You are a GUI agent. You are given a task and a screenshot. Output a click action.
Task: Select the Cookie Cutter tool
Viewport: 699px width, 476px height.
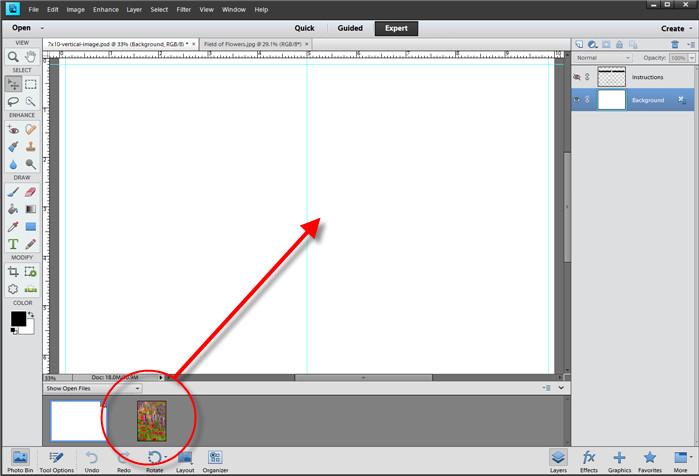point(13,289)
